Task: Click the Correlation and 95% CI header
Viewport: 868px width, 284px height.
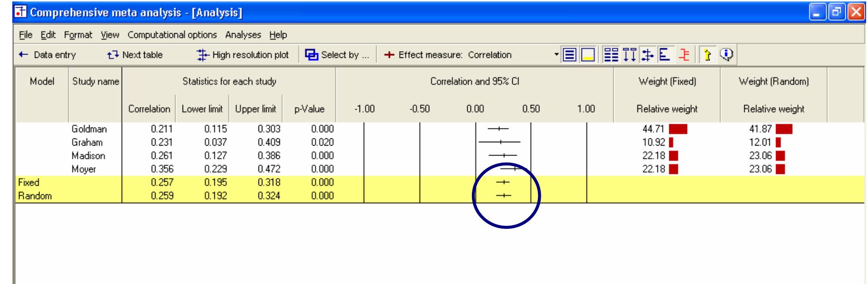Action: point(474,82)
